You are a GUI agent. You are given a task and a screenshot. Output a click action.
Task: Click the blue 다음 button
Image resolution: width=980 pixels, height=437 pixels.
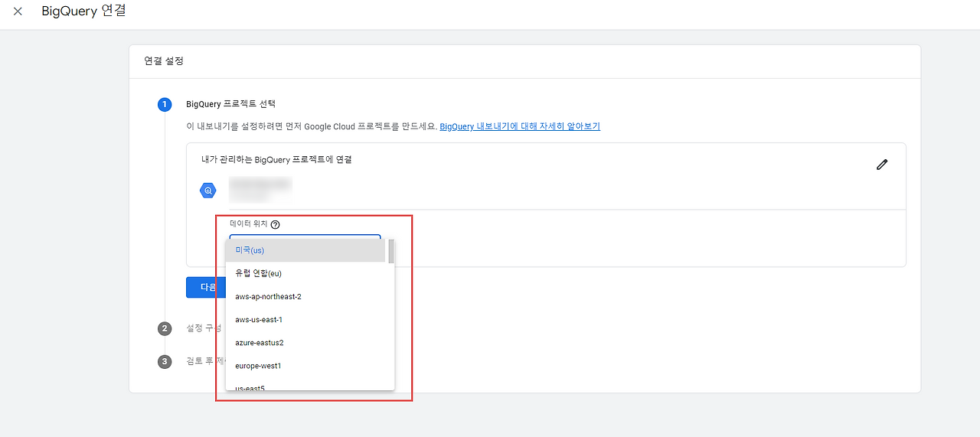(x=206, y=287)
